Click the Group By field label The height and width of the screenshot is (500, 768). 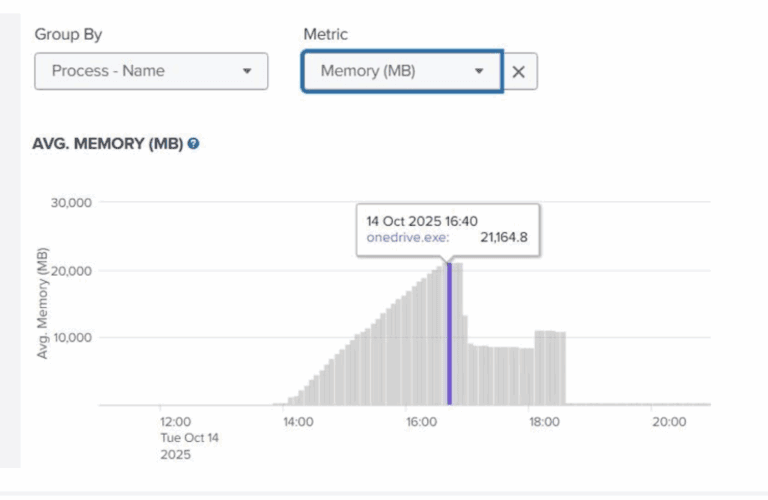(x=68, y=34)
